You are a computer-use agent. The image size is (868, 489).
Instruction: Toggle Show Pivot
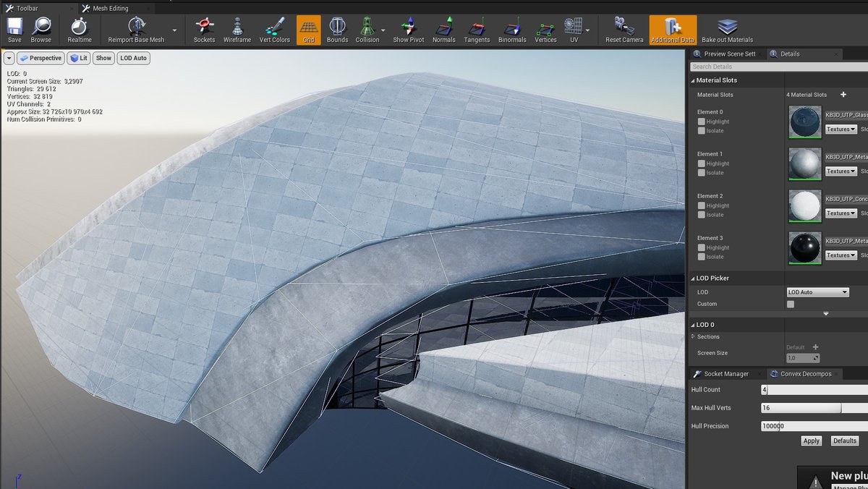pyautogui.click(x=409, y=30)
